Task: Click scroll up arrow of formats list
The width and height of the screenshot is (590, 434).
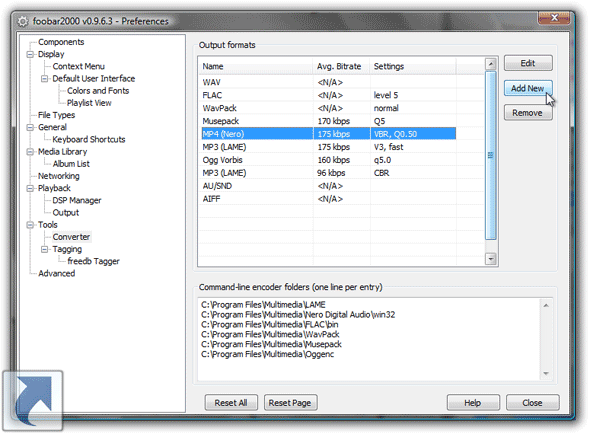Action: (491, 64)
